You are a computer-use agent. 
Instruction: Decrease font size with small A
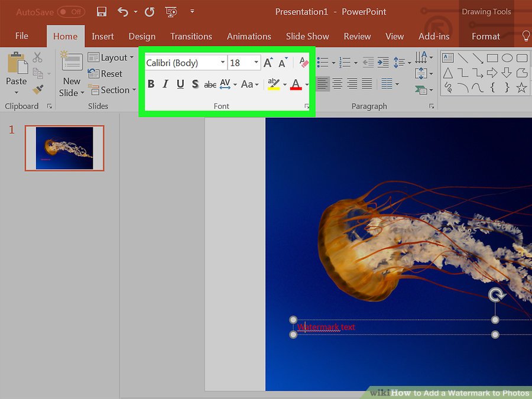283,63
